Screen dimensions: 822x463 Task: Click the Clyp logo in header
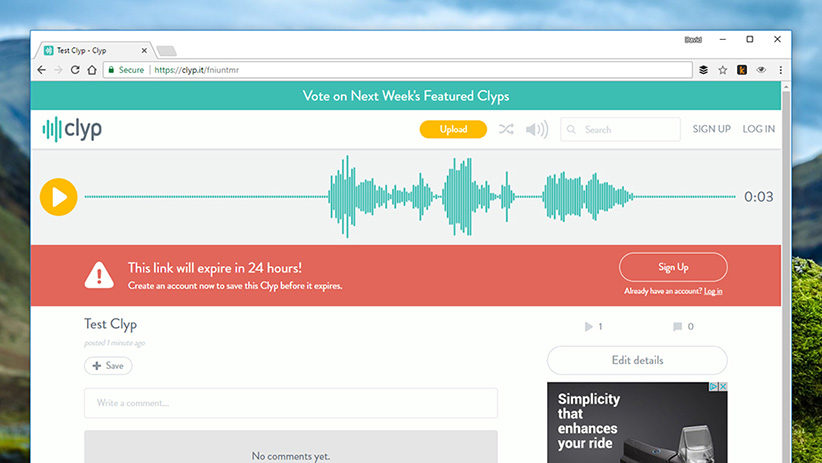72,129
